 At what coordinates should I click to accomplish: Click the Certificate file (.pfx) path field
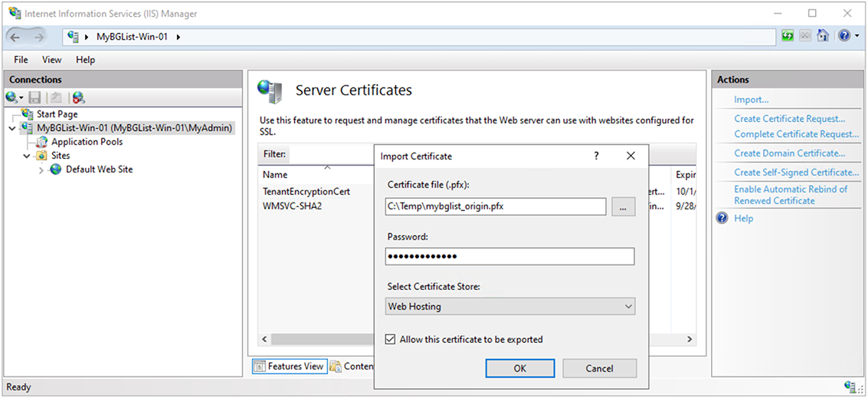click(x=496, y=207)
